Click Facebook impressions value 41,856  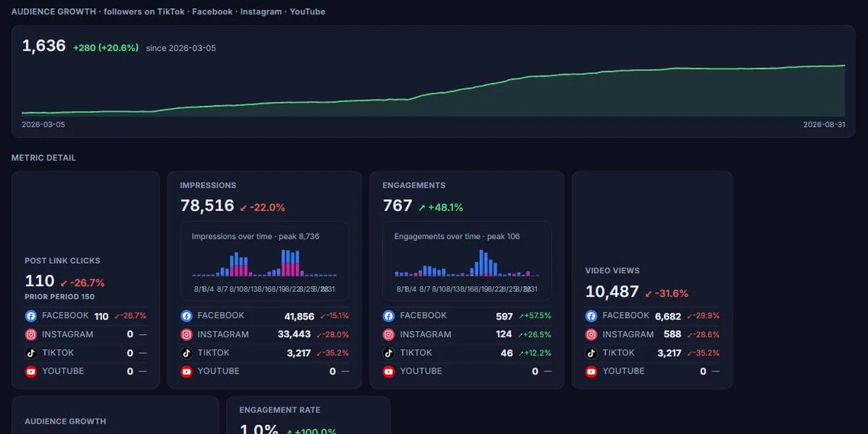tap(299, 316)
